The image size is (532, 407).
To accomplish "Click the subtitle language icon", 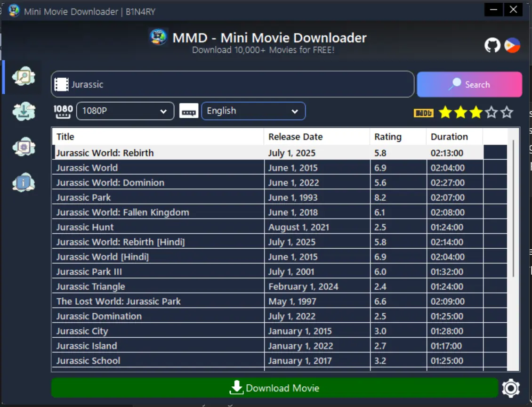I will click(x=189, y=111).
